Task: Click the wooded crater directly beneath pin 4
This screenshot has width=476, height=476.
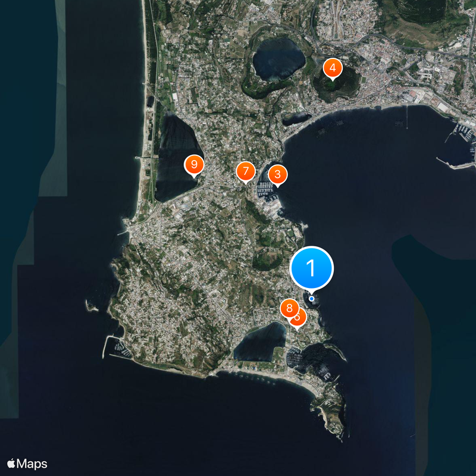Action: pyautogui.click(x=336, y=85)
